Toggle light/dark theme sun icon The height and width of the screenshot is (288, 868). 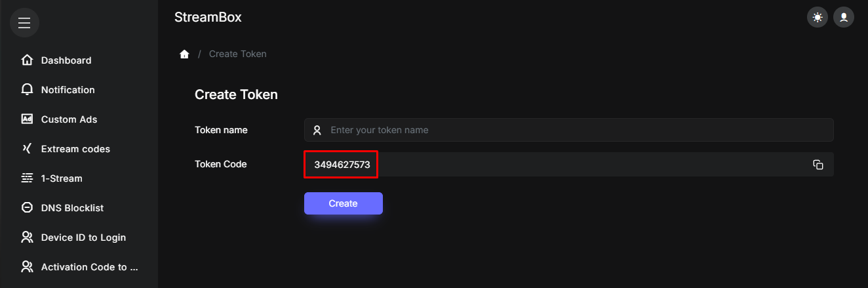tap(817, 18)
